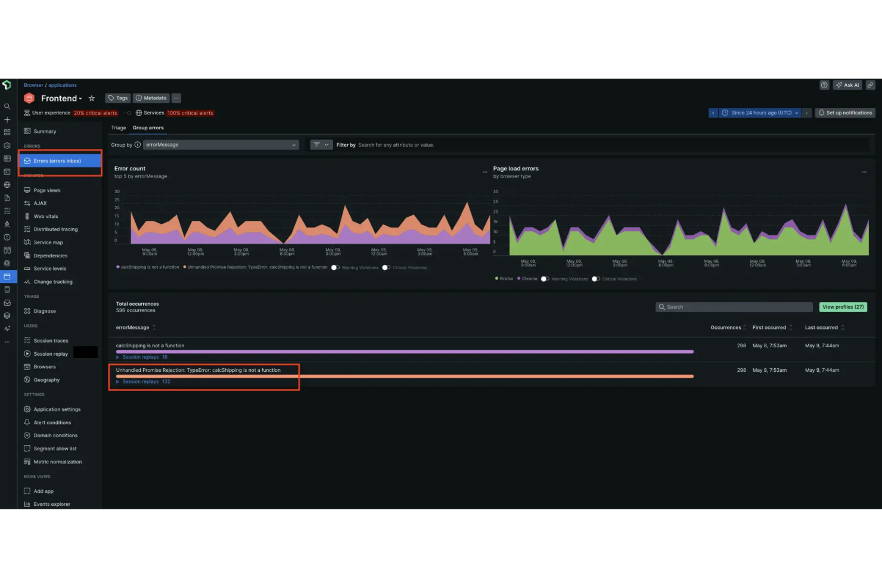
Task: Click Set up notifications
Action: pyautogui.click(x=845, y=113)
